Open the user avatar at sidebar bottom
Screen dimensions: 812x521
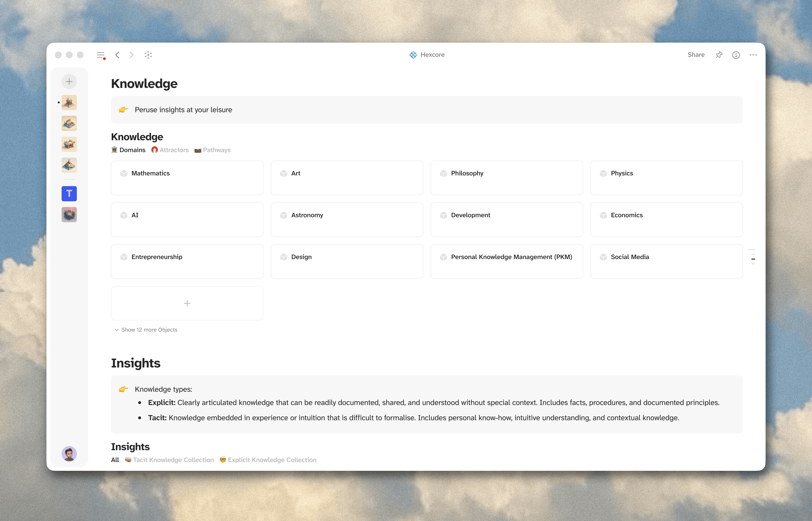(69, 454)
